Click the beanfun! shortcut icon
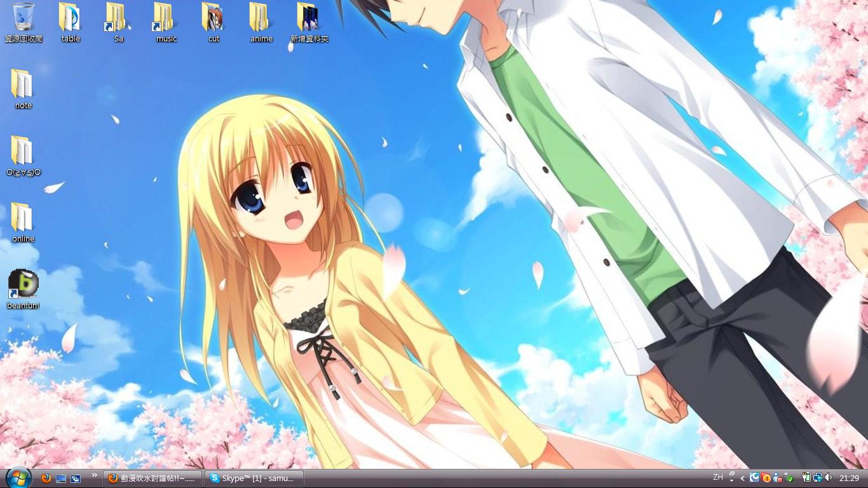This screenshot has height=488, width=868. click(x=24, y=285)
